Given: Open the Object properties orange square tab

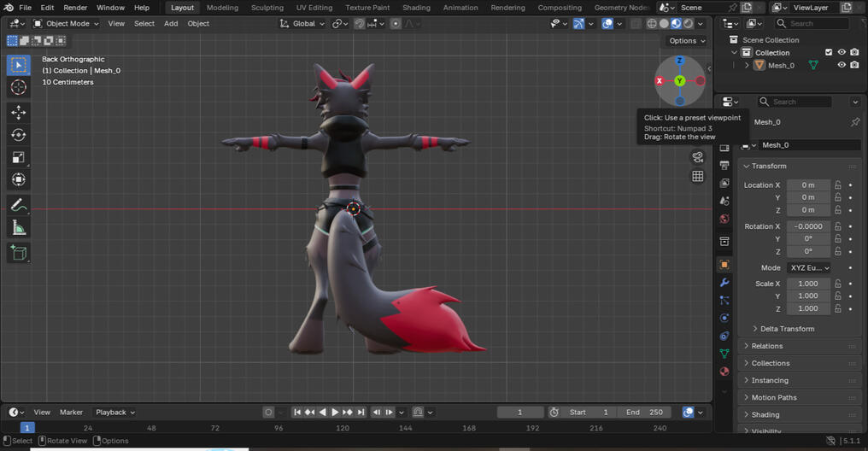Looking at the screenshot, I should pyautogui.click(x=724, y=265).
